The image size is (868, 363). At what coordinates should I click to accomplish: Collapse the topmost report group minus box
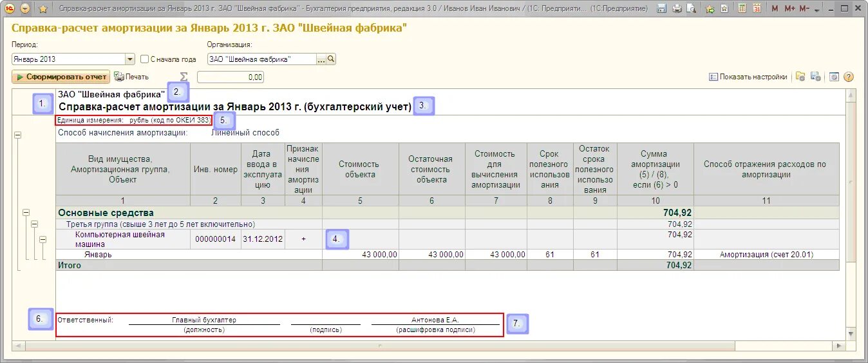pos(17,135)
